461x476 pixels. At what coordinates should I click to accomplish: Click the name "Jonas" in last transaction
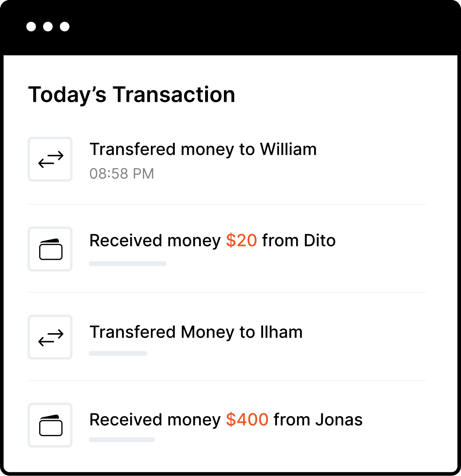(x=338, y=420)
